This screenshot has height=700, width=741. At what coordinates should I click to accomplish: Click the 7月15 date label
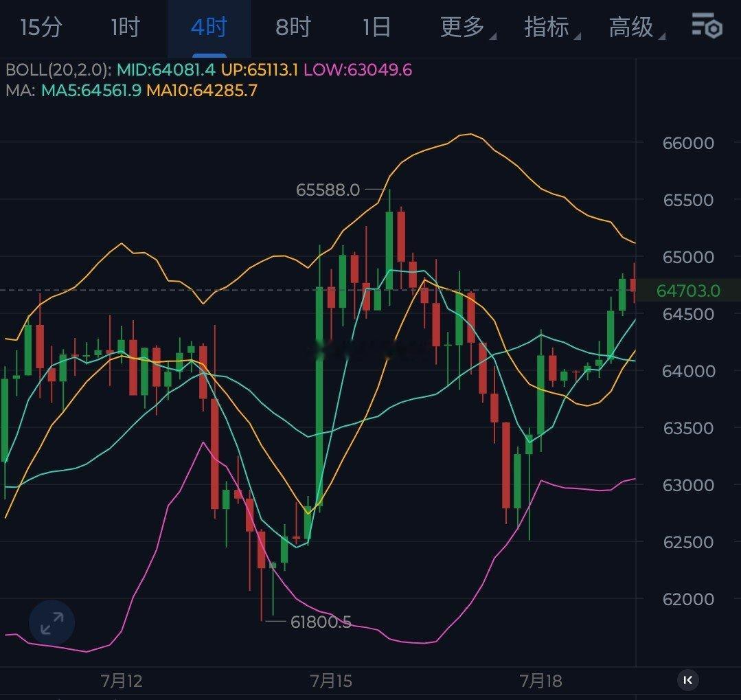tap(331, 681)
